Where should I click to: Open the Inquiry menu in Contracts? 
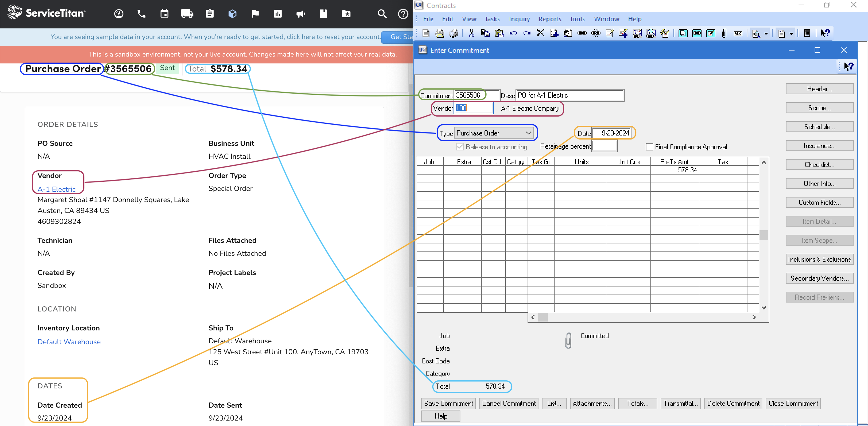519,19
